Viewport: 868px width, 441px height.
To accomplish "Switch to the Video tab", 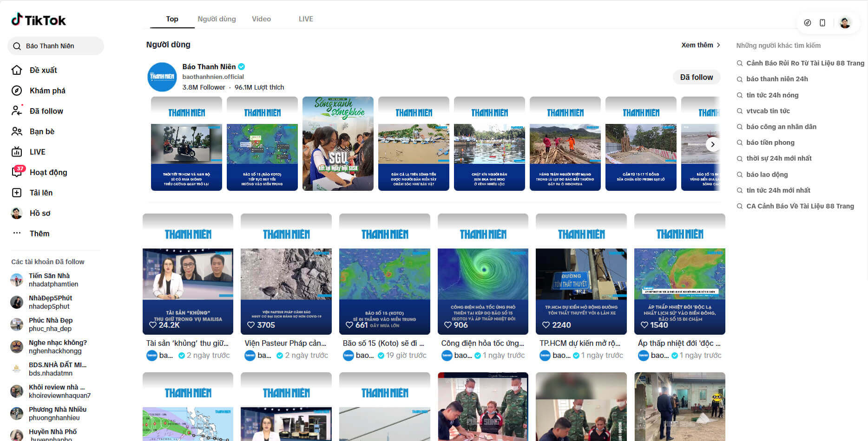I will tap(261, 19).
